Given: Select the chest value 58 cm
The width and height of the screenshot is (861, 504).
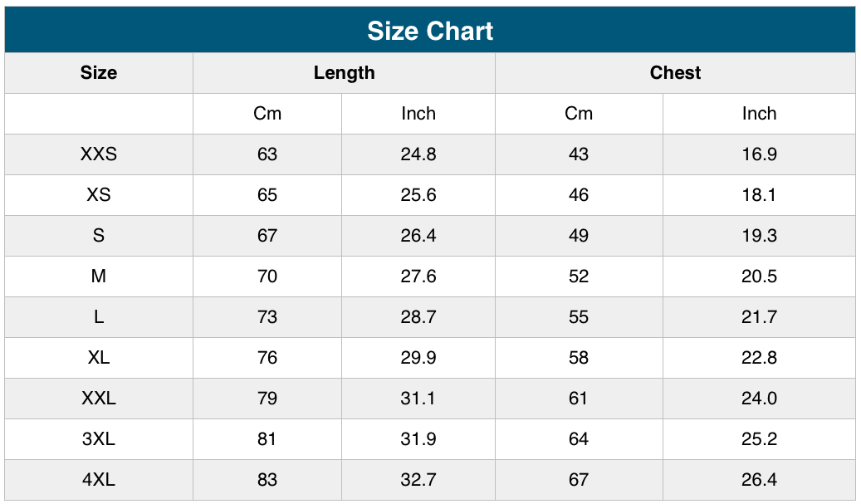Looking at the screenshot, I should coord(579,358).
